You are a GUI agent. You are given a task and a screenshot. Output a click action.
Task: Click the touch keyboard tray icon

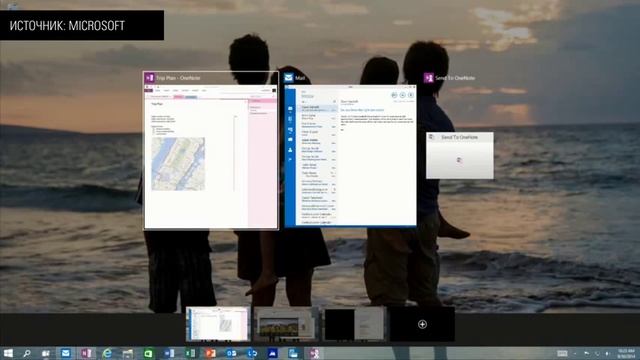click(562, 353)
